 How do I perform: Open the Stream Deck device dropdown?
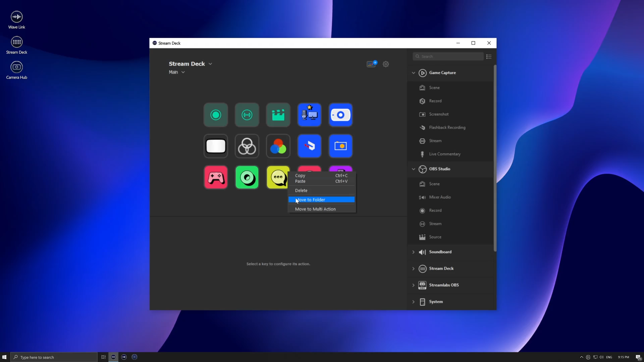pyautogui.click(x=191, y=64)
